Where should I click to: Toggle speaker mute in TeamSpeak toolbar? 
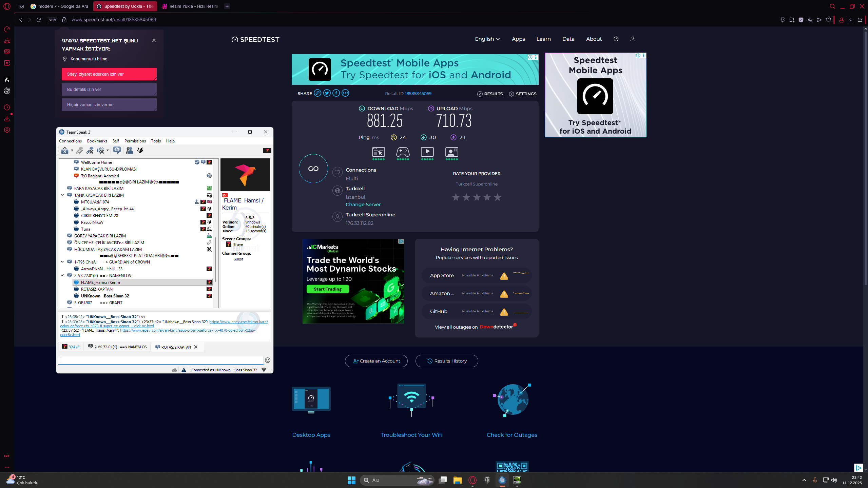(x=100, y=150)
